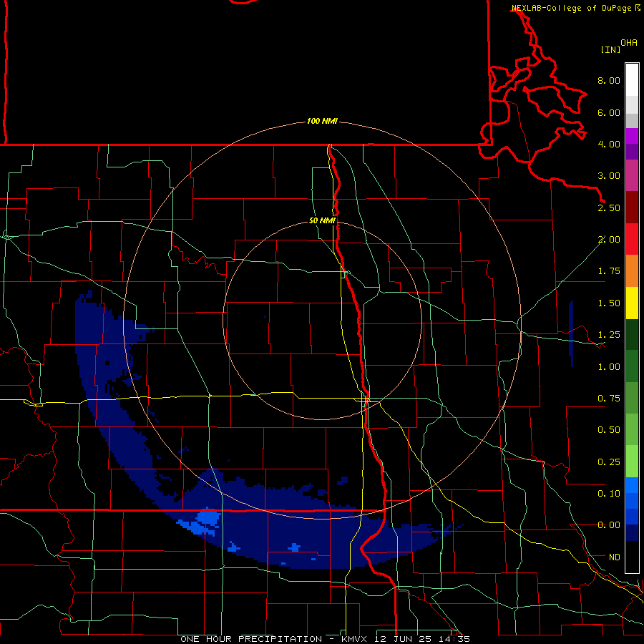Click the "100 NMI" range ring label
This screenshot has height=644, width=644.
[x=322, y=121]
